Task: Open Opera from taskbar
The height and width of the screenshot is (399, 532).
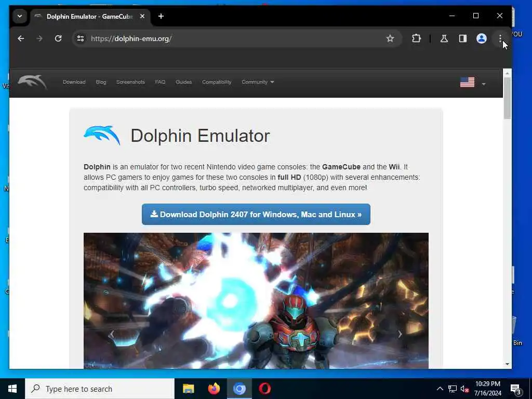Action: coord(264,389)
